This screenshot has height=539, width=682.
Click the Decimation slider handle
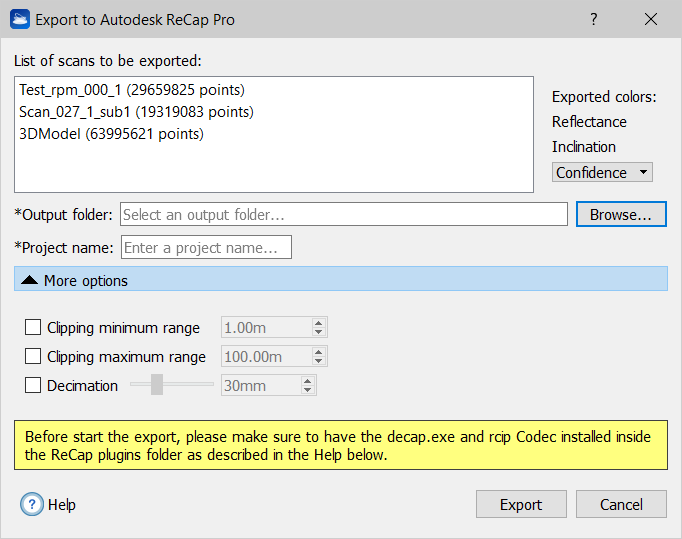coord(157,385)
